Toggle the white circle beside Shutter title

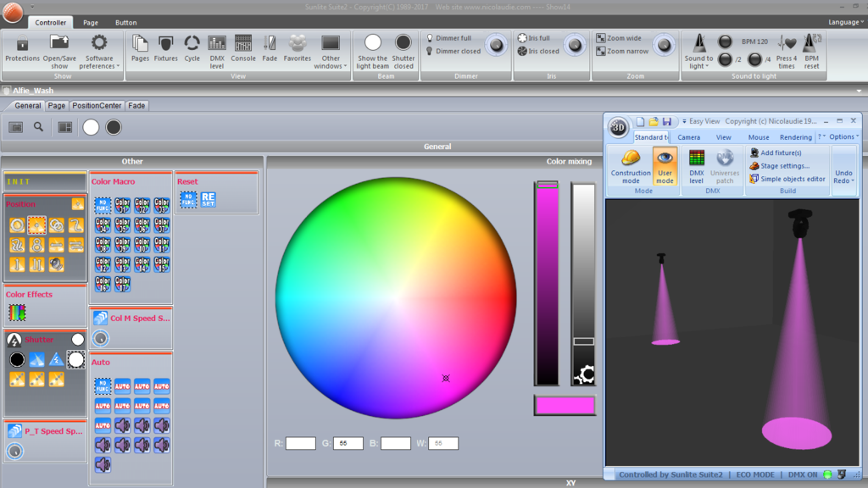(x=77, y=339)
